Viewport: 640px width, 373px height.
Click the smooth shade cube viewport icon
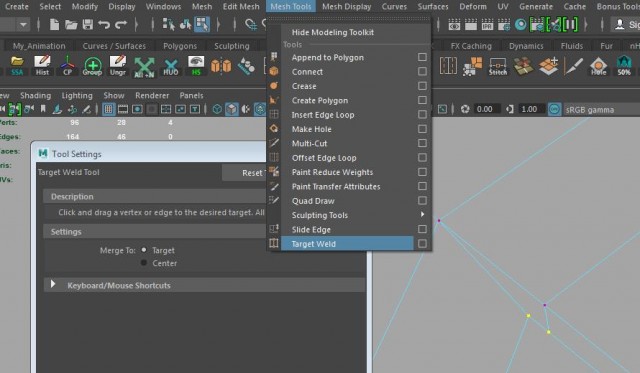point(231,109)
